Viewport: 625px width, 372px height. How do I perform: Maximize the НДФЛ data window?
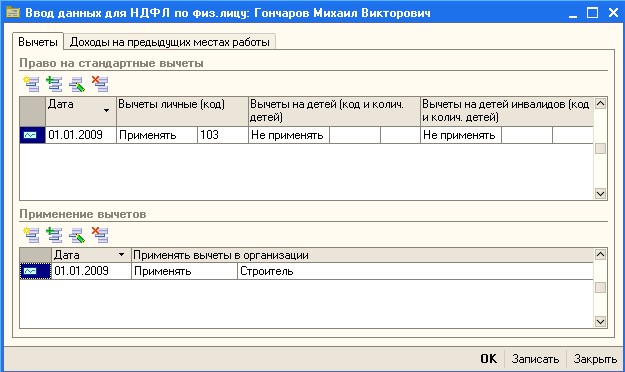point(592,13)
